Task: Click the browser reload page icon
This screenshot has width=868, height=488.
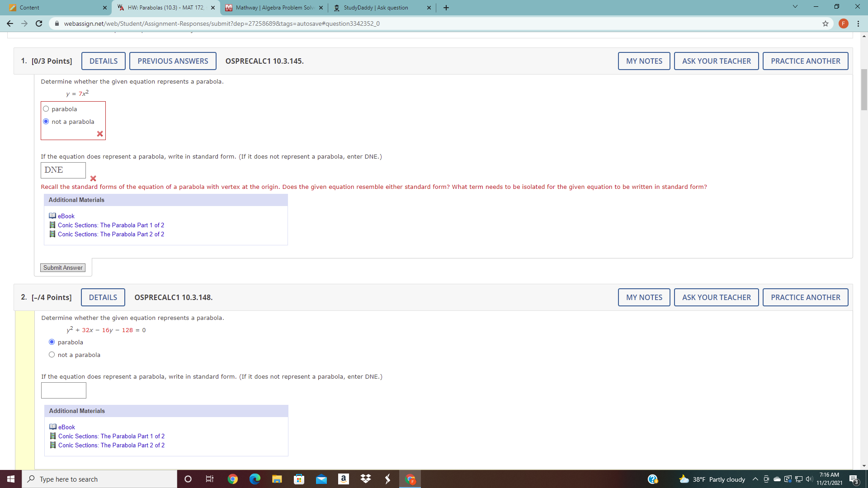Action: coord(39,23)
